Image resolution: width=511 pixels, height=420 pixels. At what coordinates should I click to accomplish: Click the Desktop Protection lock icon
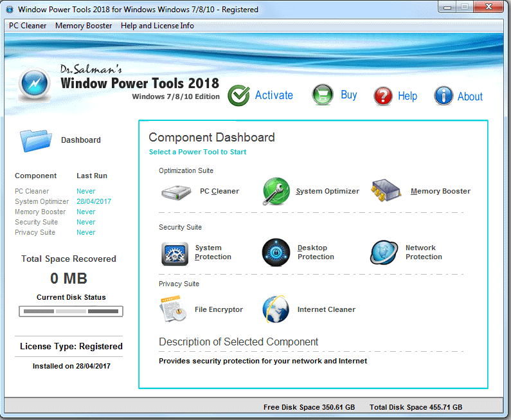276,252
